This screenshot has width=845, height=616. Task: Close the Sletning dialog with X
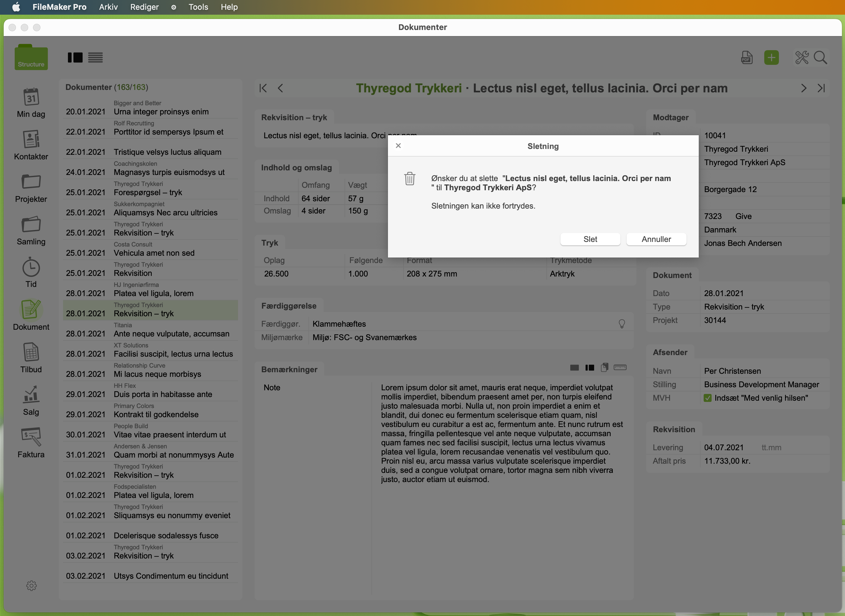pyautogui.click(x=398, y=145)
